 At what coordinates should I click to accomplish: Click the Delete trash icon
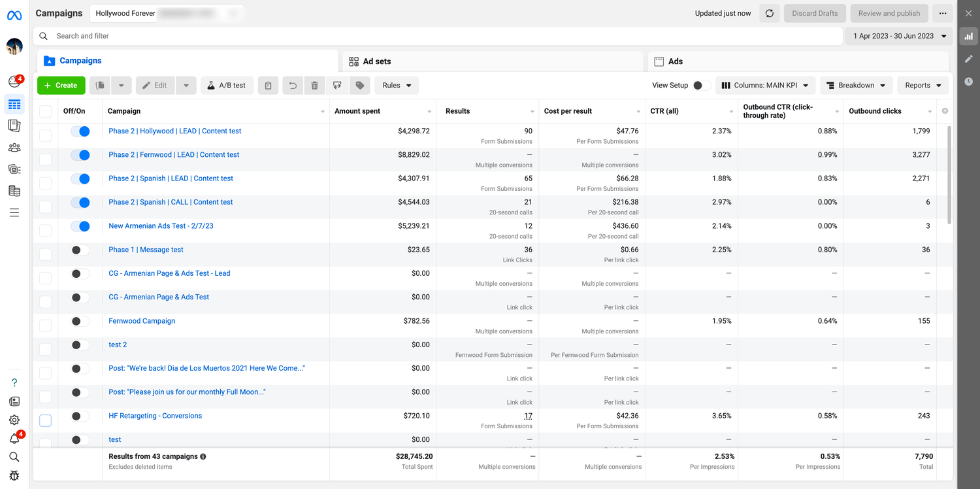point(314,85)
